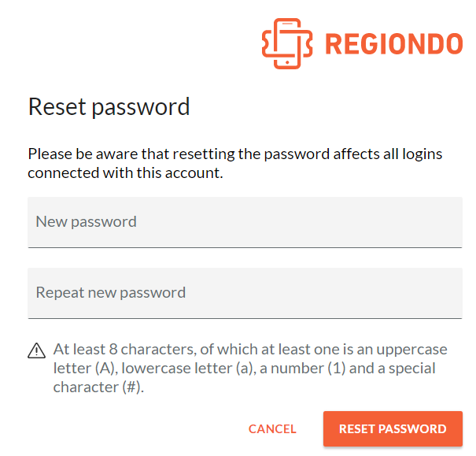476x456 pixels.
Task: Click the phrase 'connected with this account.'
Action: point(125,172)
